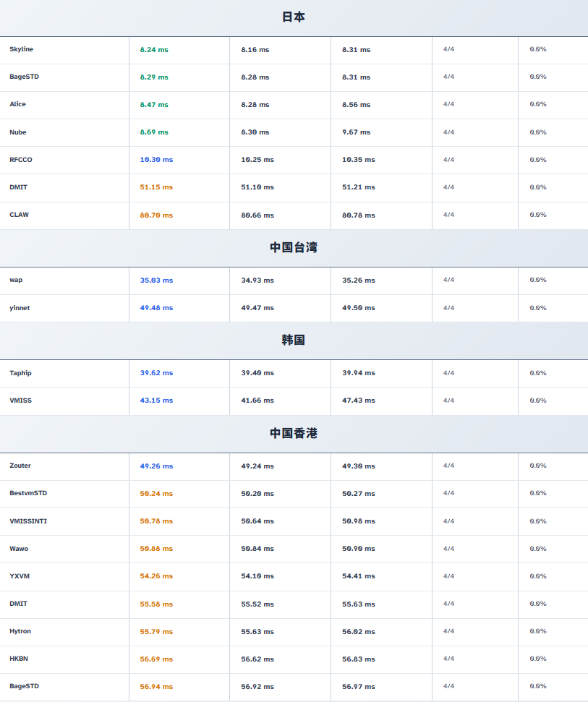Select the 47.43 ms max latency cell

point(358,401)
